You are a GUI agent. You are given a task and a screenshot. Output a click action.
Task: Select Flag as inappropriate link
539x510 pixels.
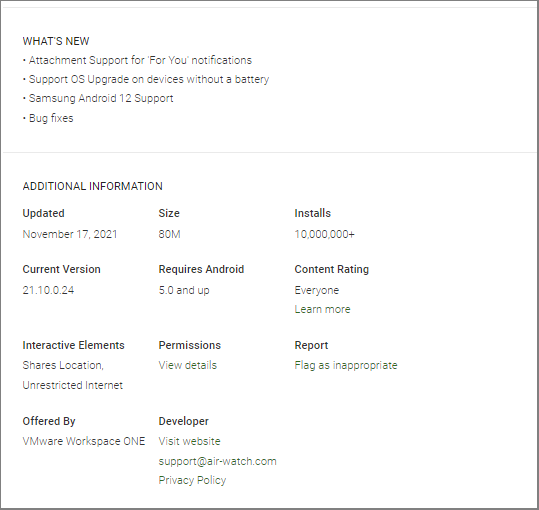[346, 365]
